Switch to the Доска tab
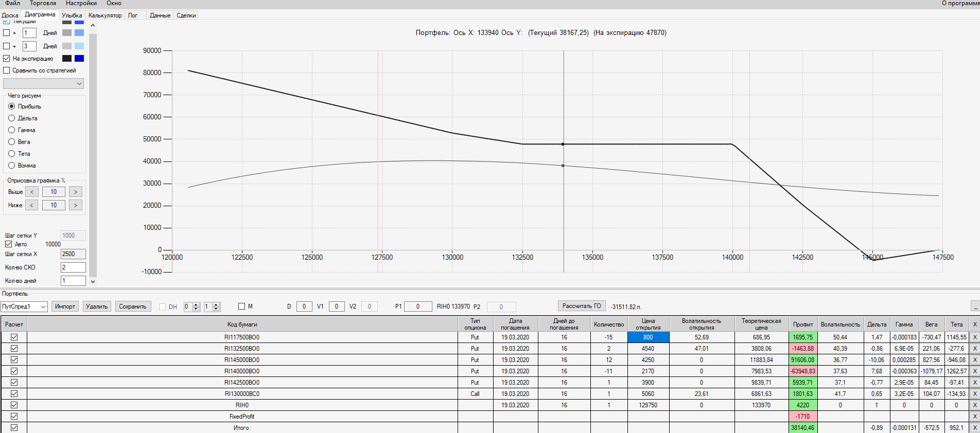The image size is (980, 433). click(10, 15)
